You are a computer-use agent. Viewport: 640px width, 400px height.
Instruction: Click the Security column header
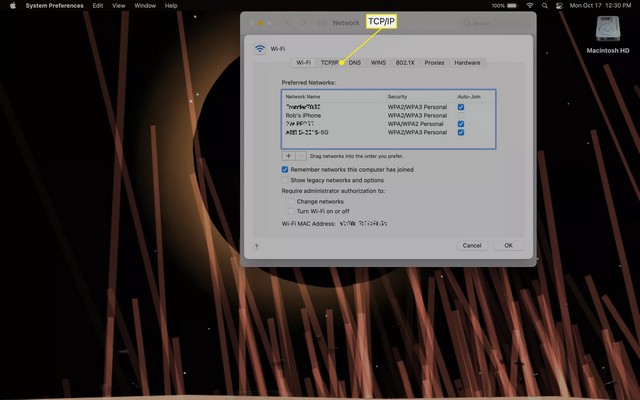[397, 97]
